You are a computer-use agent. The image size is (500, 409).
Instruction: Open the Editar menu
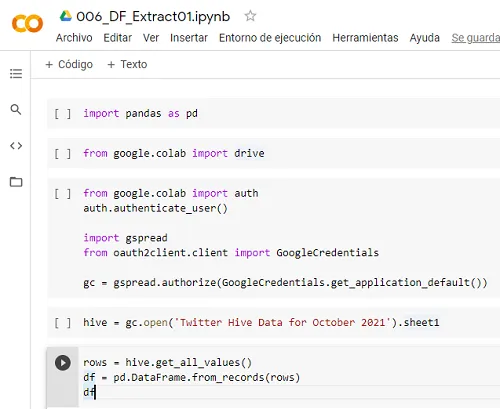[118, 38]
